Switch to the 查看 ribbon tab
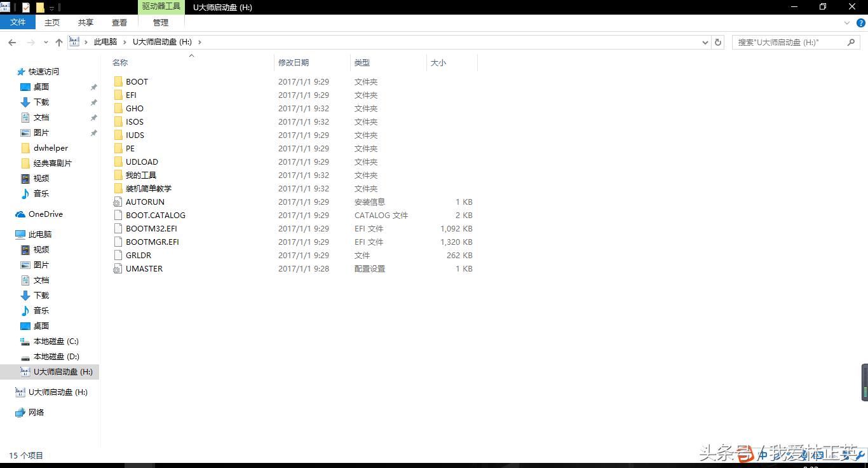The width and height of the screenshot is (868, 468). 119,22
